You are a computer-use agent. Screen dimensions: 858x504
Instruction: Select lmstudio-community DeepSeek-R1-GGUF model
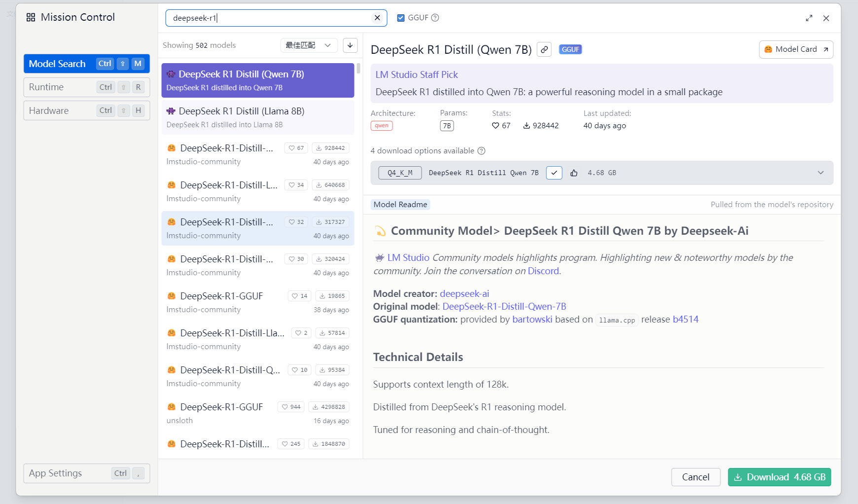click(x=258, y=302)
